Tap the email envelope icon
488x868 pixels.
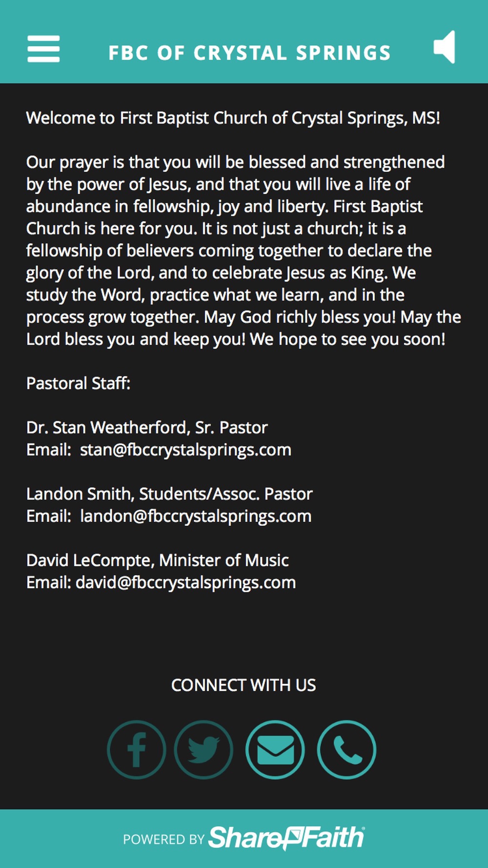[275, 749]
